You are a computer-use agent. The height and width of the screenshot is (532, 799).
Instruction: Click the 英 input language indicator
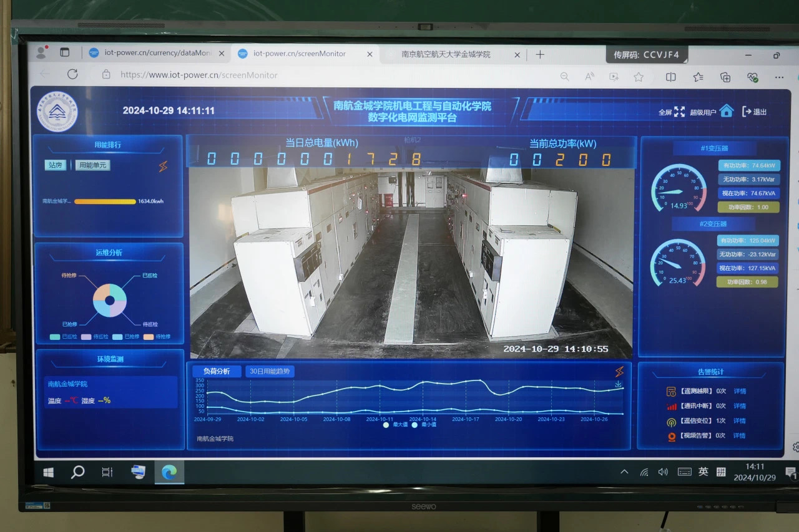(703, 472)
